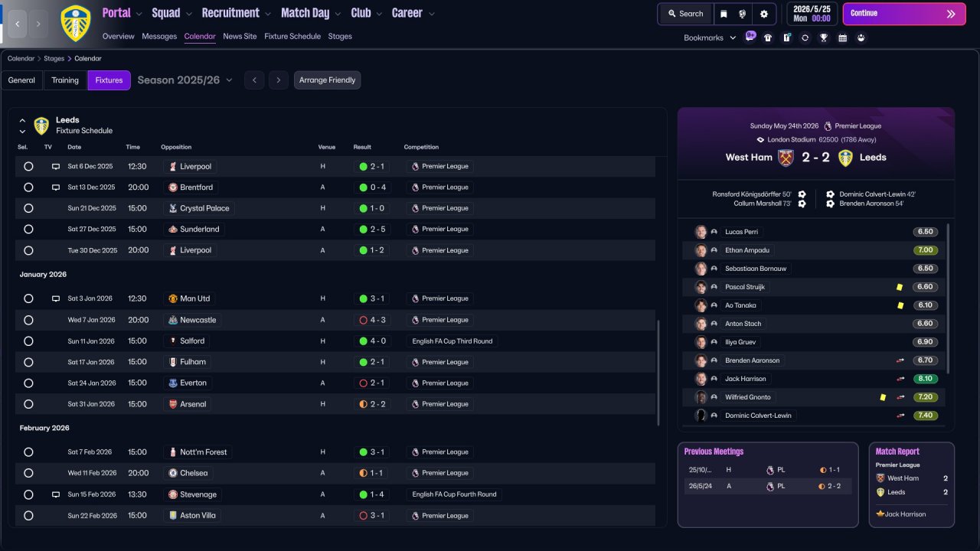Click the Premier League logo in match header
Viewport: 980px width, 551px height.
pyautogui.click(x=828, y=126)
